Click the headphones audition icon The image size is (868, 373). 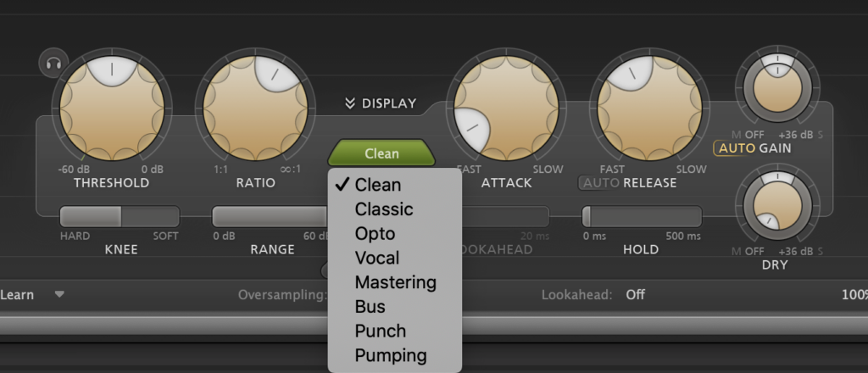(54, 63)
